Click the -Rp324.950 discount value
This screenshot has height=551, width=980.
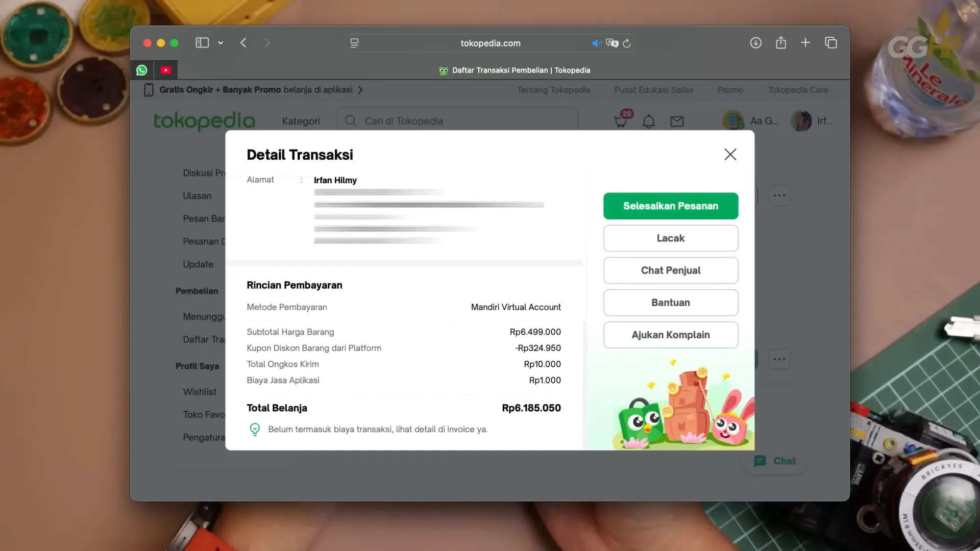pos(537,348)
